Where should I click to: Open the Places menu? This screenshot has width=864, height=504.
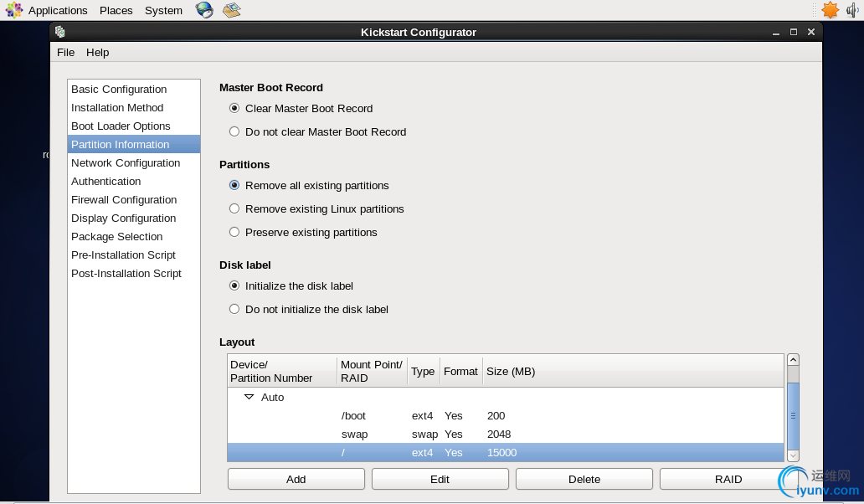tap(116, 11)
